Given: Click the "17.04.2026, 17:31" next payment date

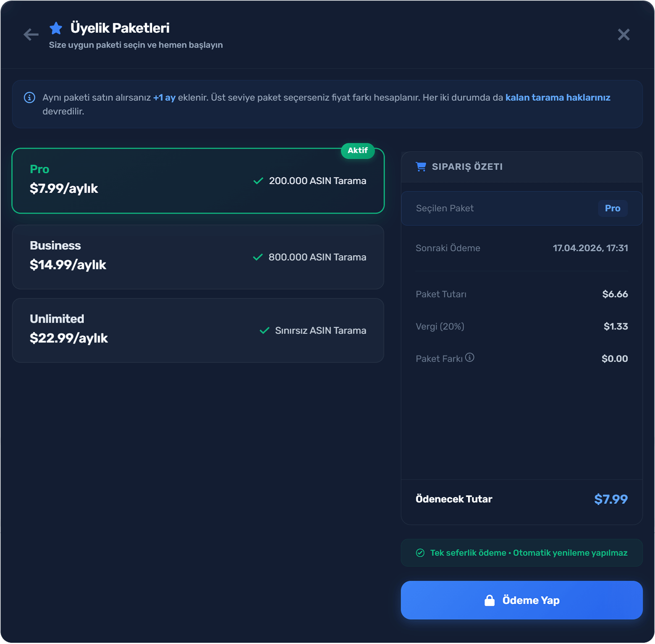Looking at the screenshot, I should pyautogui.click(x=590, y=248).
